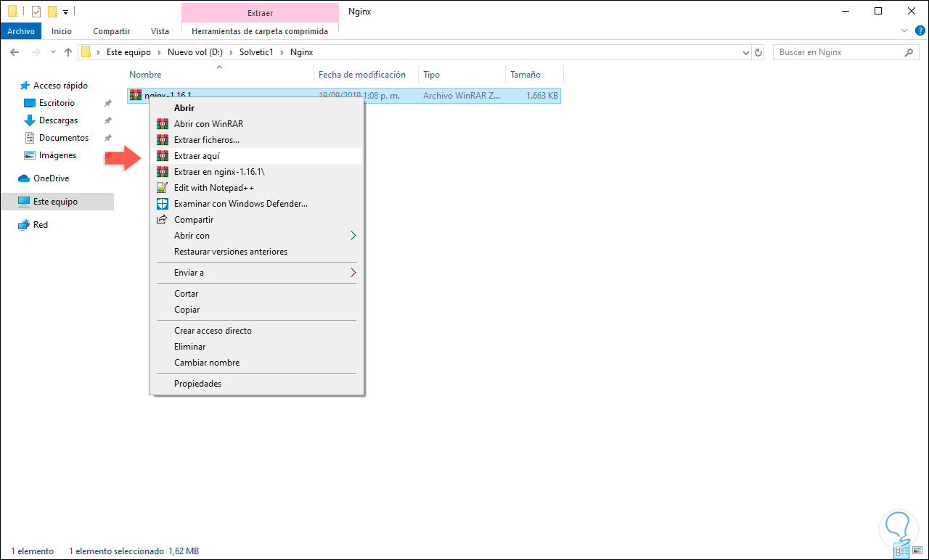Choose Crear acceso directo
This screenshot has height=560, width=929.
coord(257,331)
